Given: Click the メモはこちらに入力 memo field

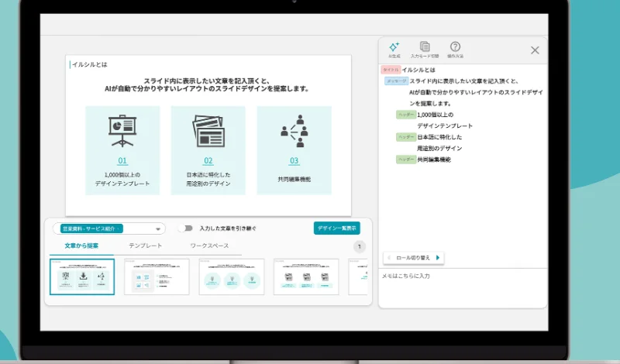Looking at the screenshot, I should coord(463,288).
